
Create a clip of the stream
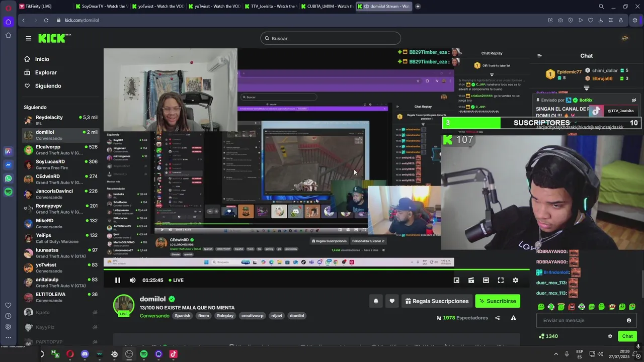(x=471, y=280)
